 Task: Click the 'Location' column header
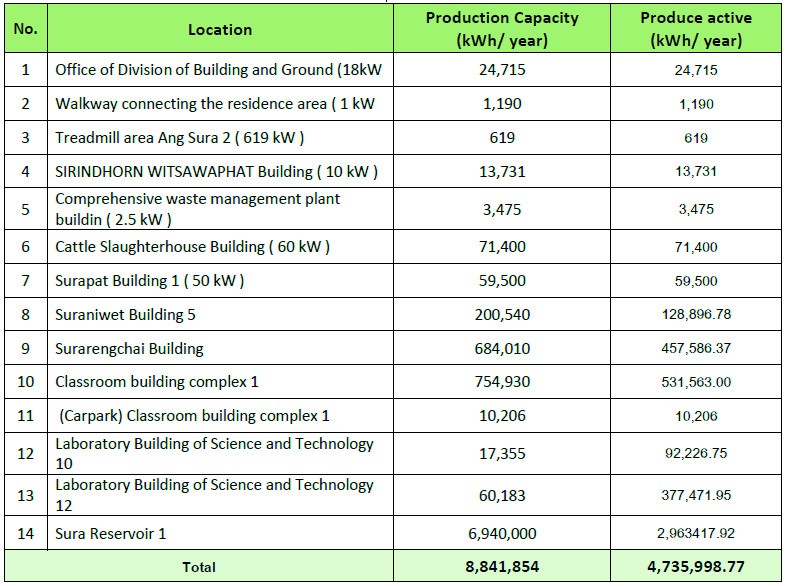[220, 29]
